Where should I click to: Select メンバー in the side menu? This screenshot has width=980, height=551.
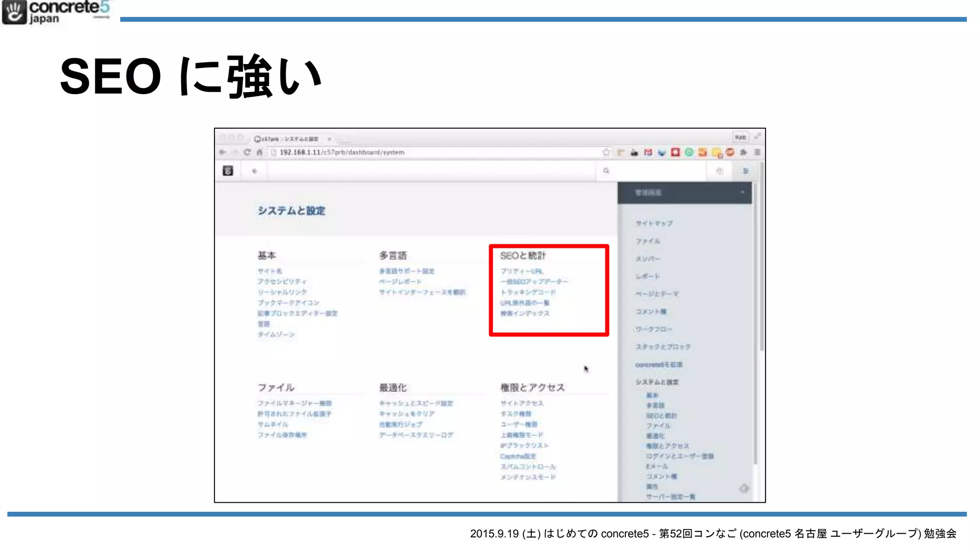(x=647, y=258)
